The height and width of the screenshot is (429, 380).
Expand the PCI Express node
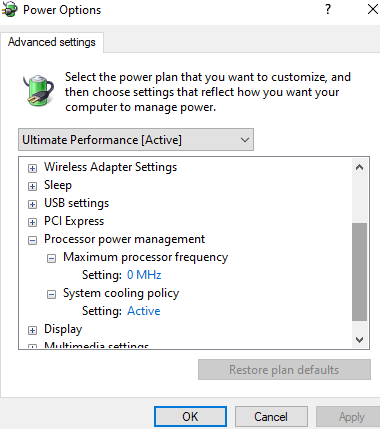coord(32,222)
